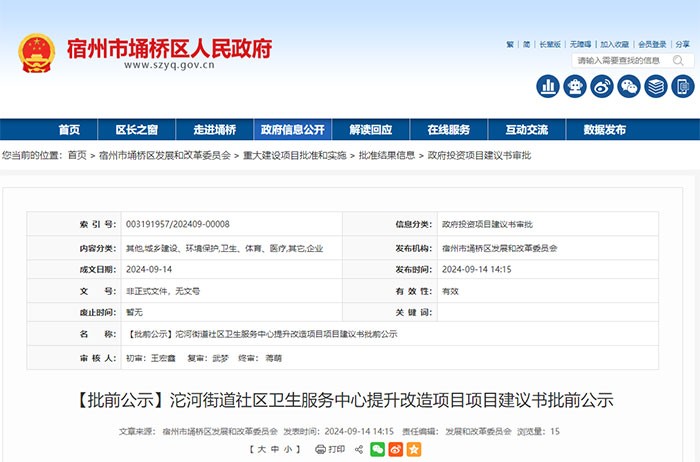Click the www.szyq.gov.cn URL text
This screenshot has height=462, width=700.
pos(170,65)
